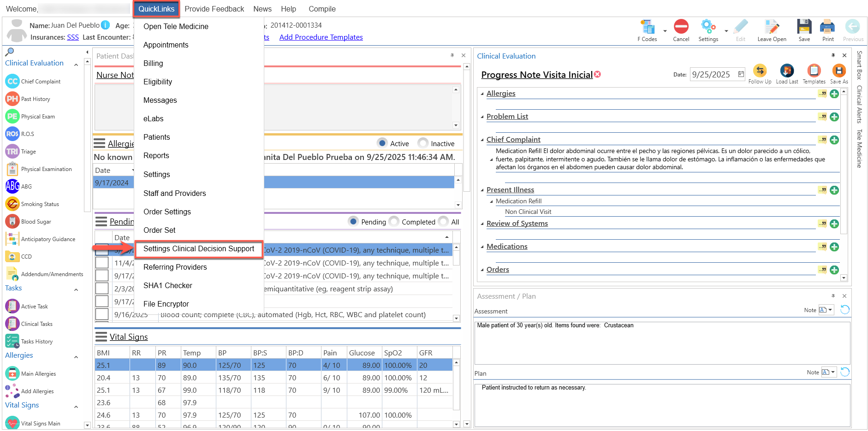Click the Save As icon
This screenshot has width=868, height=431.
839,71
